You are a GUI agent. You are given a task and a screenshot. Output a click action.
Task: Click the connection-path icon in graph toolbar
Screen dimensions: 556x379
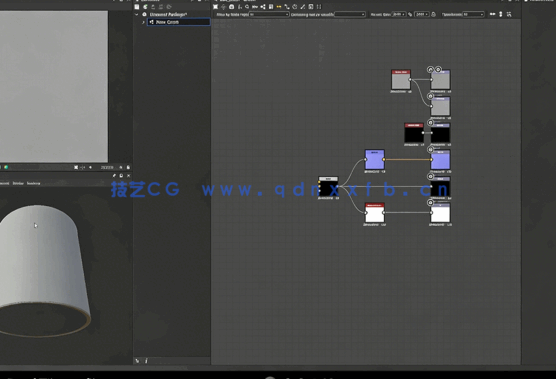pyautogui.click(x=287, y=7)
